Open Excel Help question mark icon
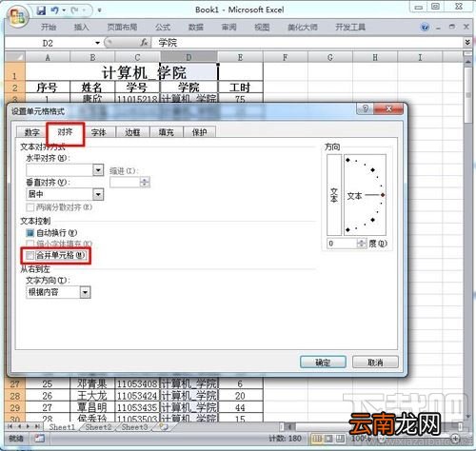Screen dimensions: 476x451 point(425,28)
